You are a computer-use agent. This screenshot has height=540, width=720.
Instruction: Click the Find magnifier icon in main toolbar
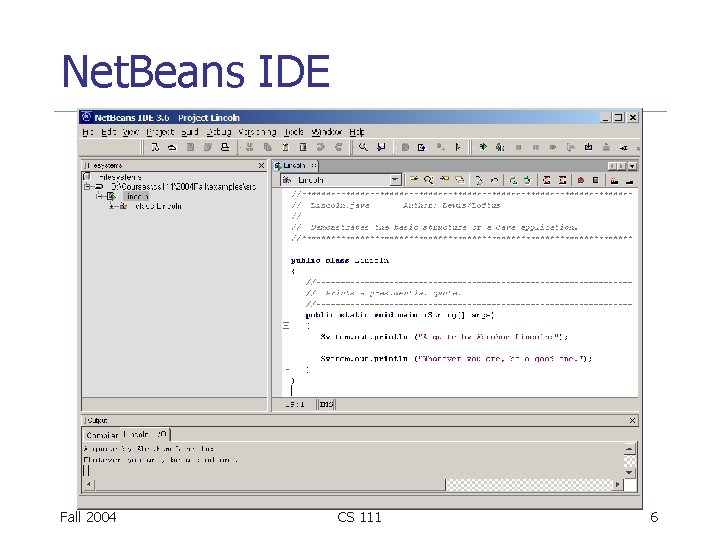point(363,147)
